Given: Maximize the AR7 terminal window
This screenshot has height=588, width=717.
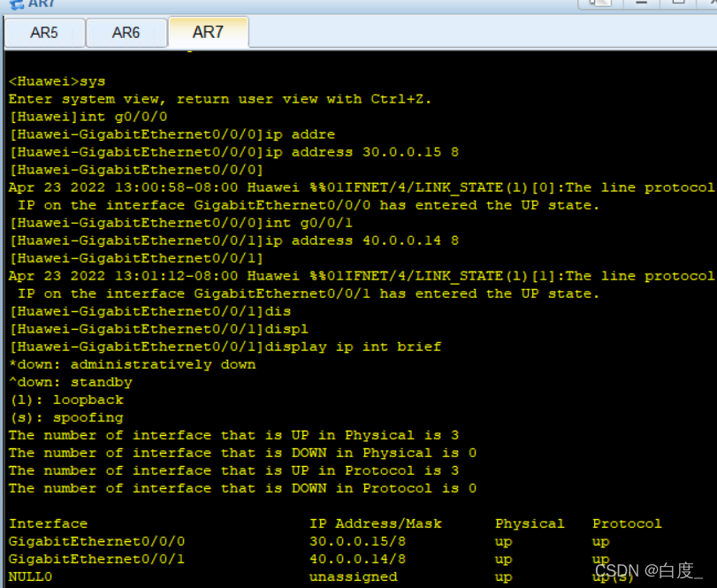Looking at the screenshot, I should click(x=679, y=3).
